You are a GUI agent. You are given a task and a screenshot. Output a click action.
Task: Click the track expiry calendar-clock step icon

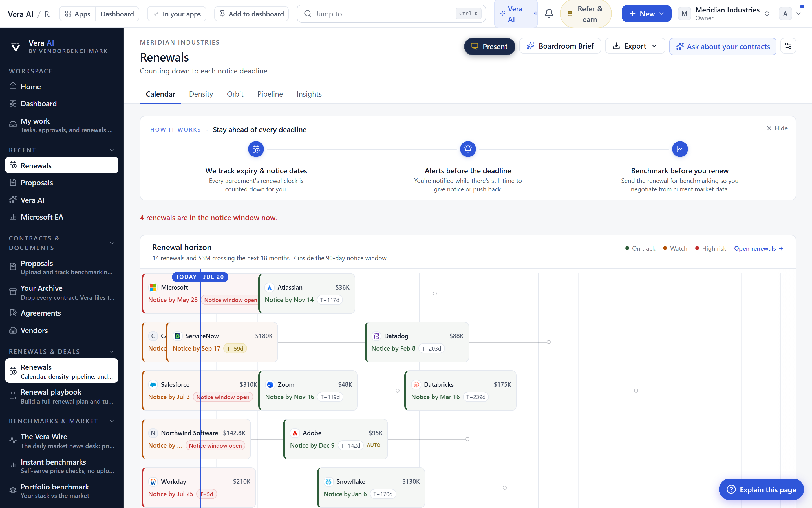[256, 149]
